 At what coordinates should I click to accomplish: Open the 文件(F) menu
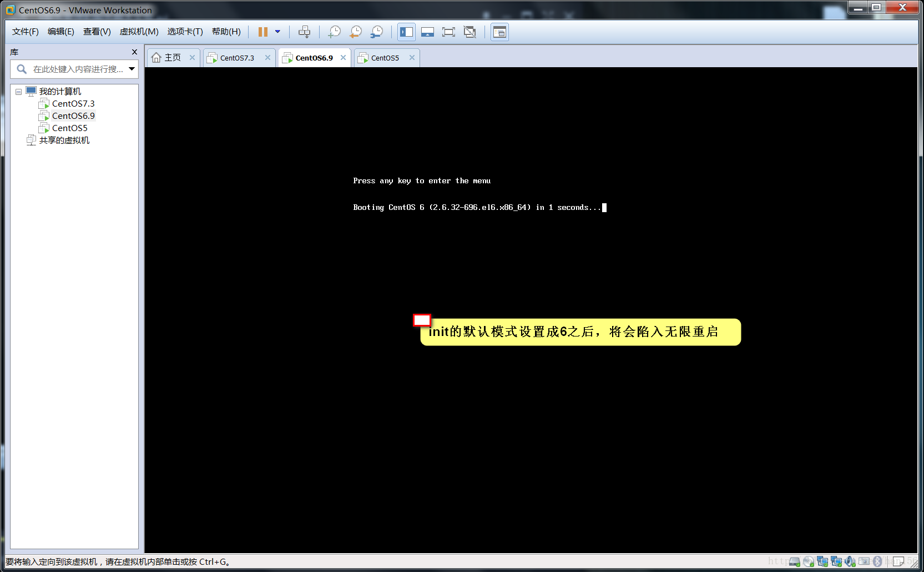pyautogui.click(x=26, y=32)
